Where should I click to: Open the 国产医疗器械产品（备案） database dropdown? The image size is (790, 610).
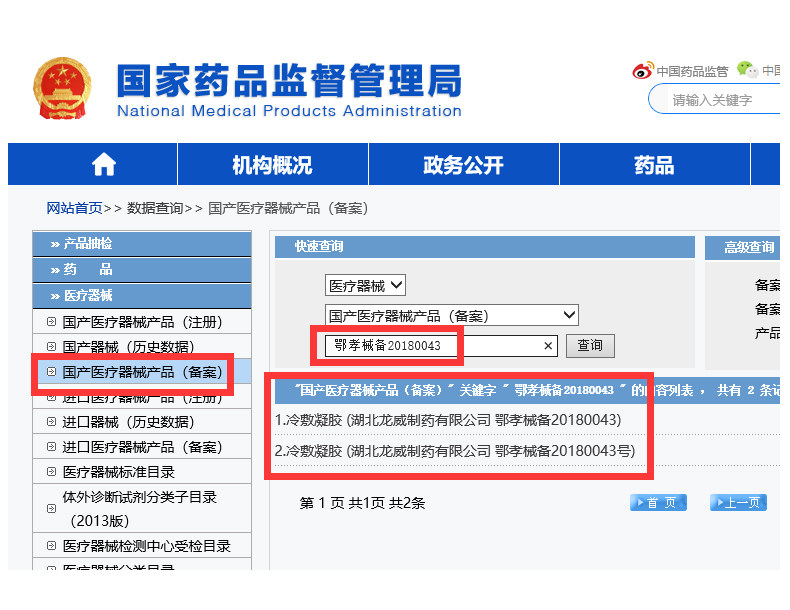(x=451, y=315)
